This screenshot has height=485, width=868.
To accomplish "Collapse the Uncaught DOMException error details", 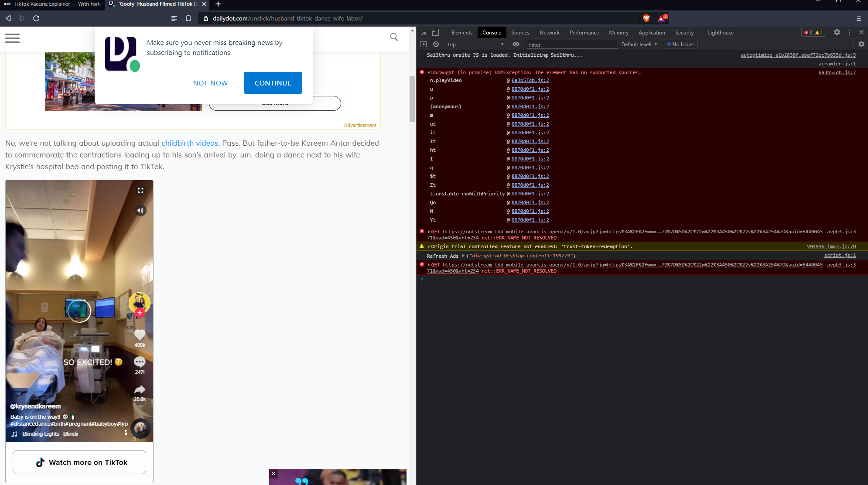I will click(x=429, y=72).
